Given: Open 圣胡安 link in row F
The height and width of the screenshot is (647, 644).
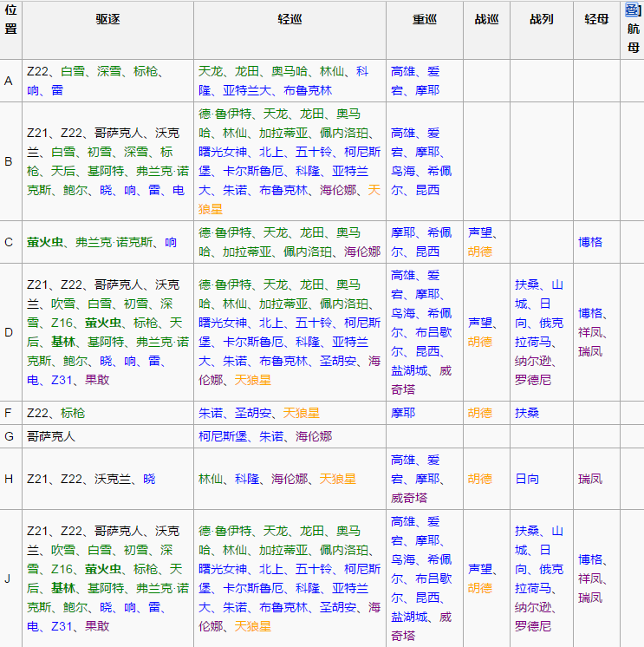Looking at the screenshot, I should tap(253, 413).
